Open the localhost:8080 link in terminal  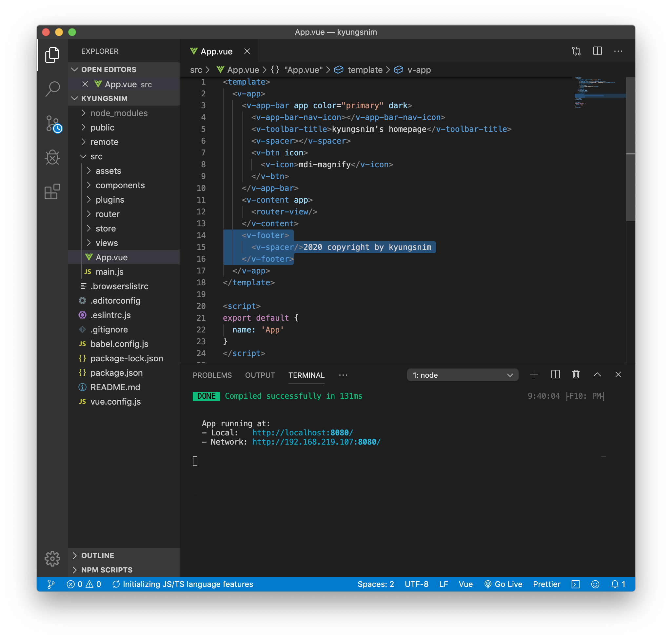tap(303, 432)
